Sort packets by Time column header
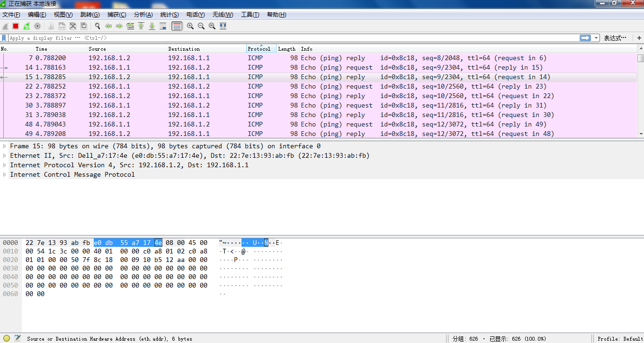The image size is (644, 343). 61,49
